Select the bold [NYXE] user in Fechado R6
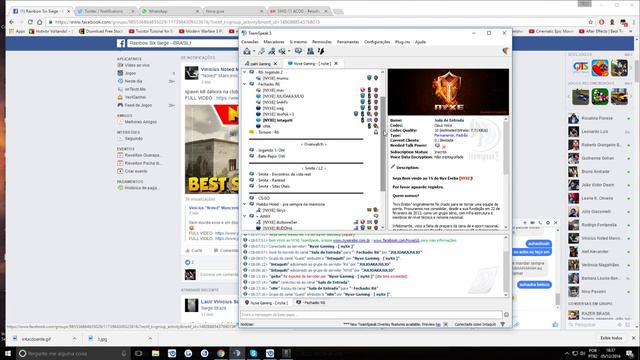Image resolution: width=640 pixels, height=360 pixels. point(278,120)
